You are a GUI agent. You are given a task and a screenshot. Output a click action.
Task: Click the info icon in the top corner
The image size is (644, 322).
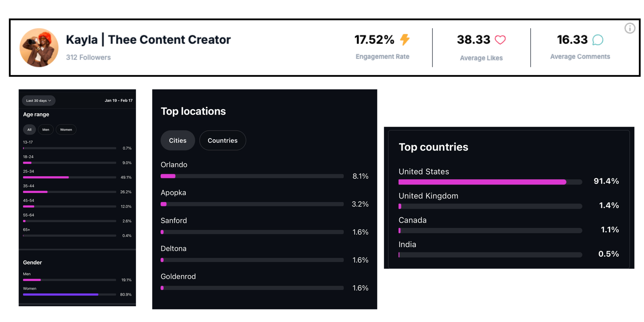[630, 28]
